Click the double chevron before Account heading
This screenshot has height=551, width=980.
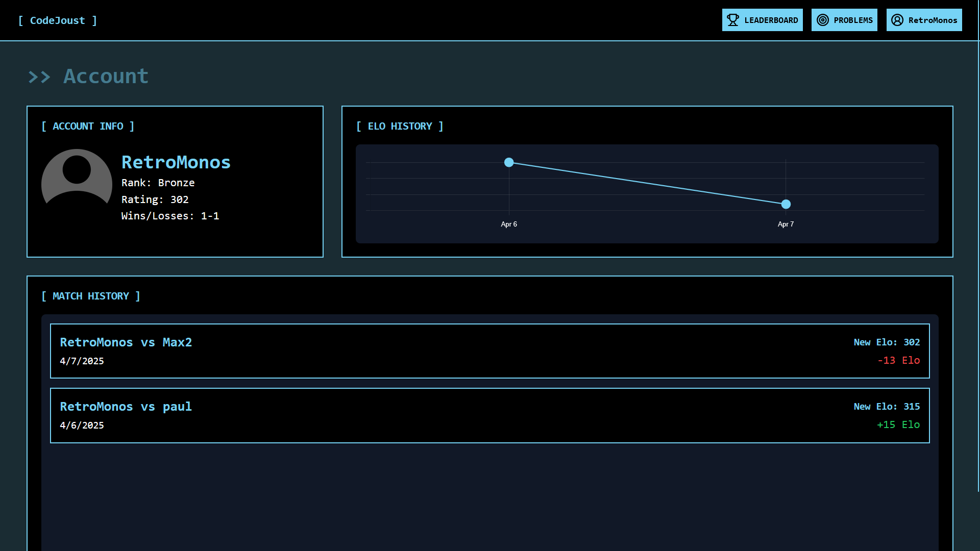click(x=39, y=77)
